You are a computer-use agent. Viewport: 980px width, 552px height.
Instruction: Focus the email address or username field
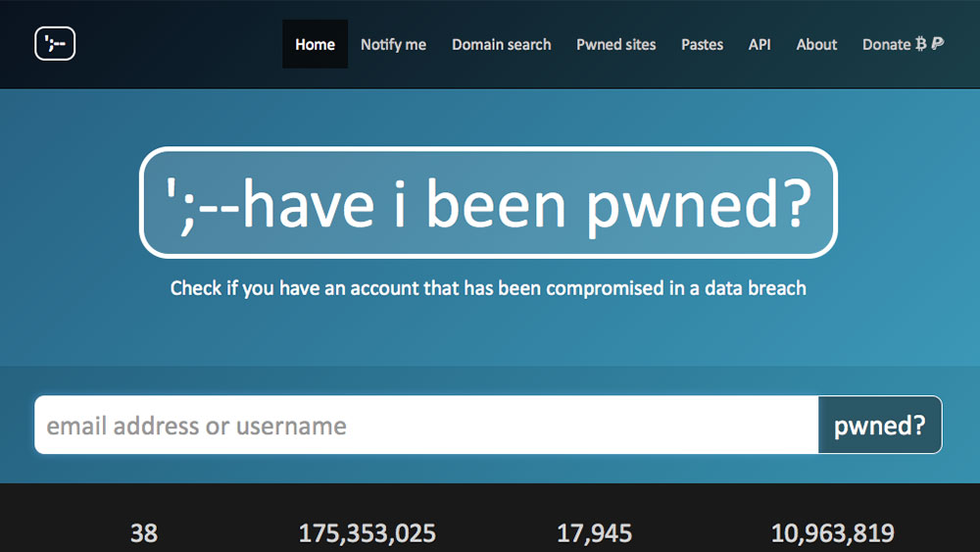click(x=426, y=426)
